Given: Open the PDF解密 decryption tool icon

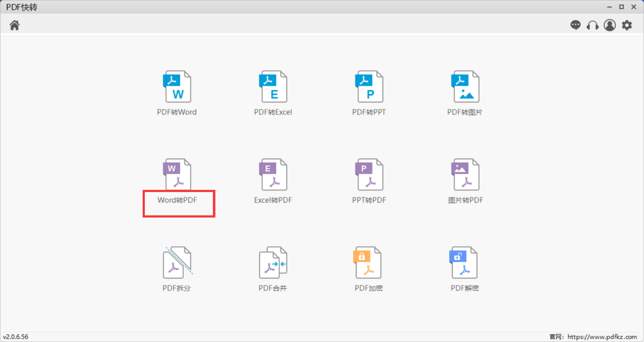Looking at the screenshot, I should click(464, 262).
